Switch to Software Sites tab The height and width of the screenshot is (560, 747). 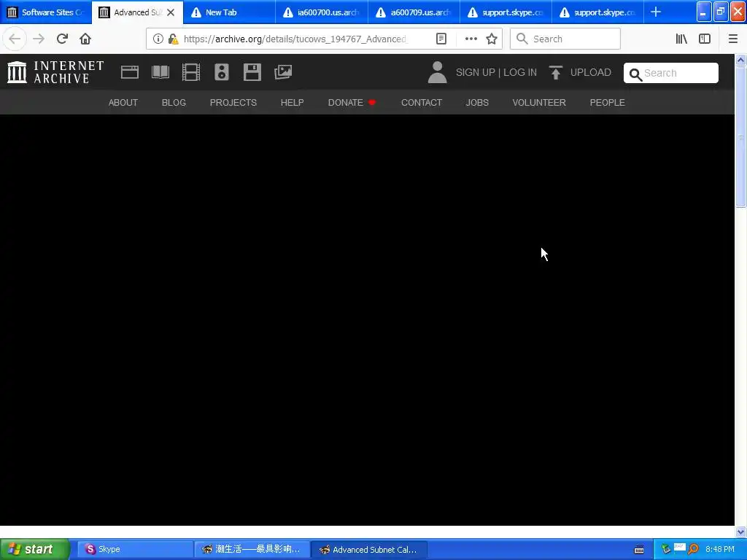click(x=46, y=12)
